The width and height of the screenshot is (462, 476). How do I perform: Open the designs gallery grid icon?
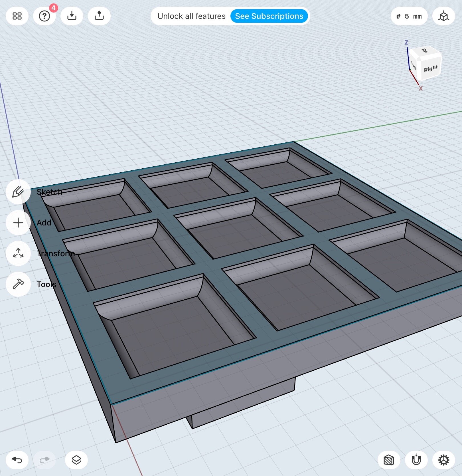17,16
